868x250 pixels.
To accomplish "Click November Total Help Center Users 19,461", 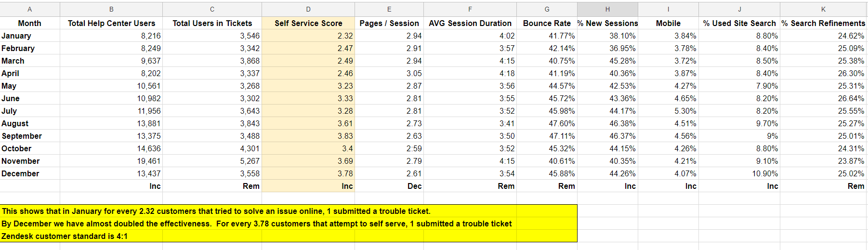I will (x=111, y=161).
